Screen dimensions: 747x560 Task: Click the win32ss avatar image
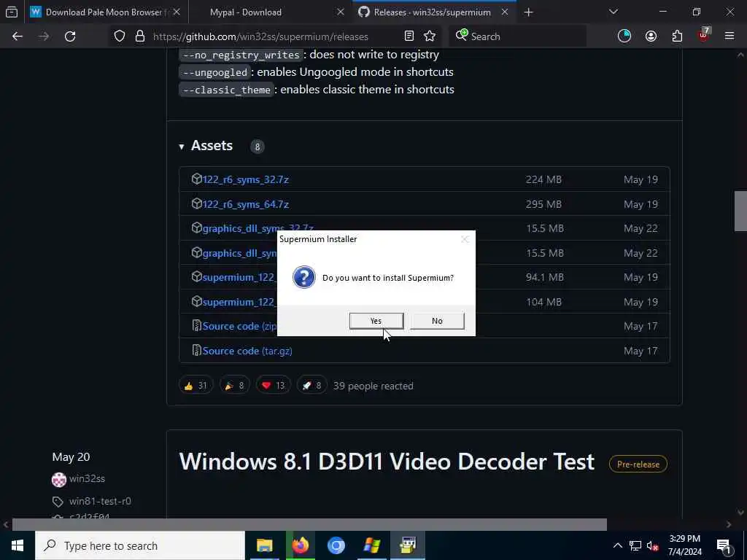point(59,480)
